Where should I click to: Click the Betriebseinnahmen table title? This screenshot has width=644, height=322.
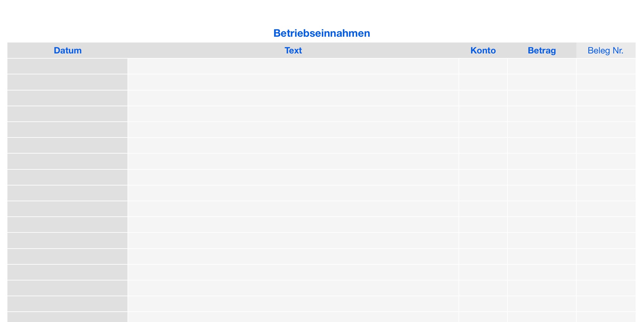tap(322, 33)
